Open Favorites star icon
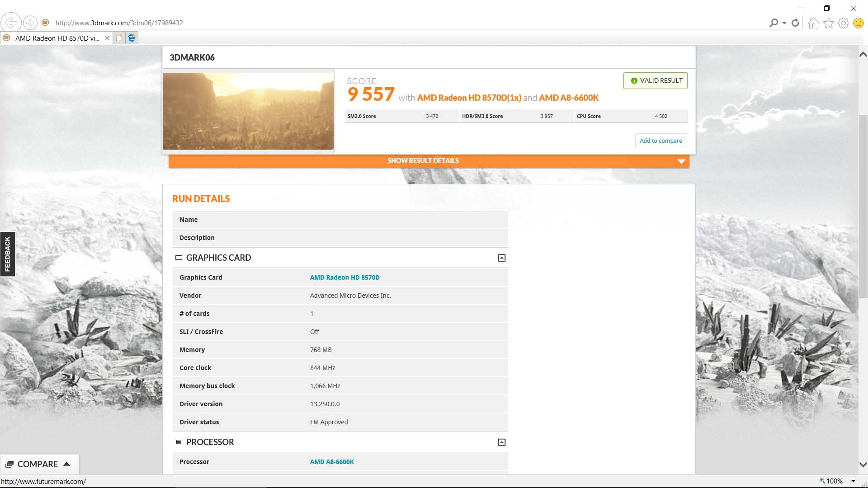 (x=829, y=23)
